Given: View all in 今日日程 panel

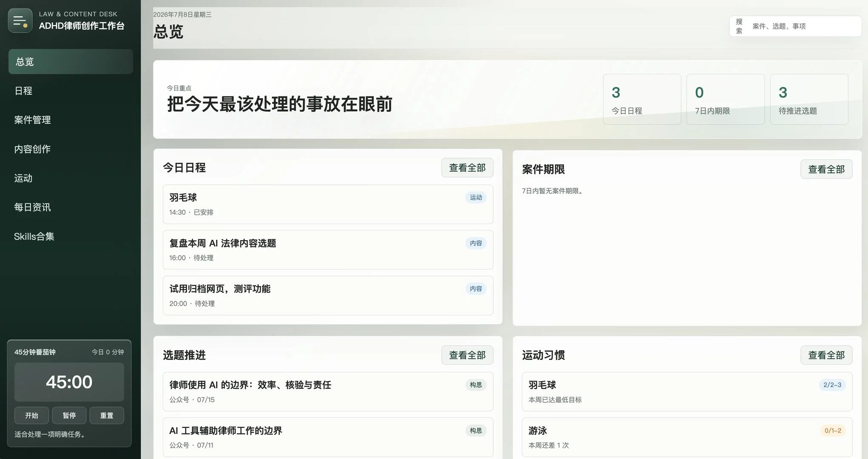Looking at the screenshot, I should click(467, 167).
